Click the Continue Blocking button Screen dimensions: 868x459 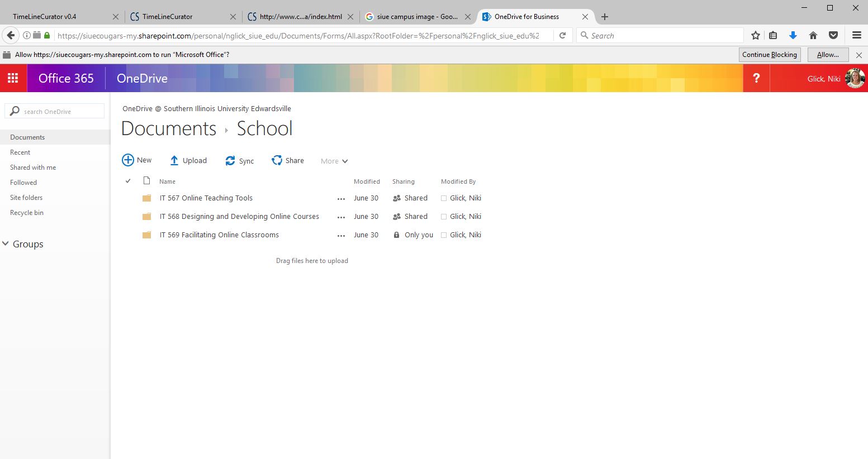click(769, 55)
